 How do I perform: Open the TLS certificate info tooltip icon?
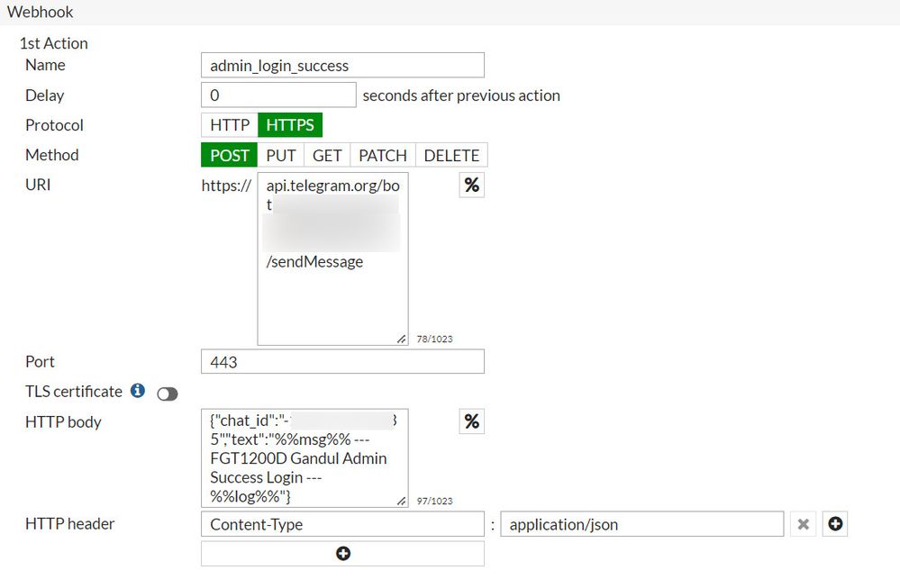point(138,391)
